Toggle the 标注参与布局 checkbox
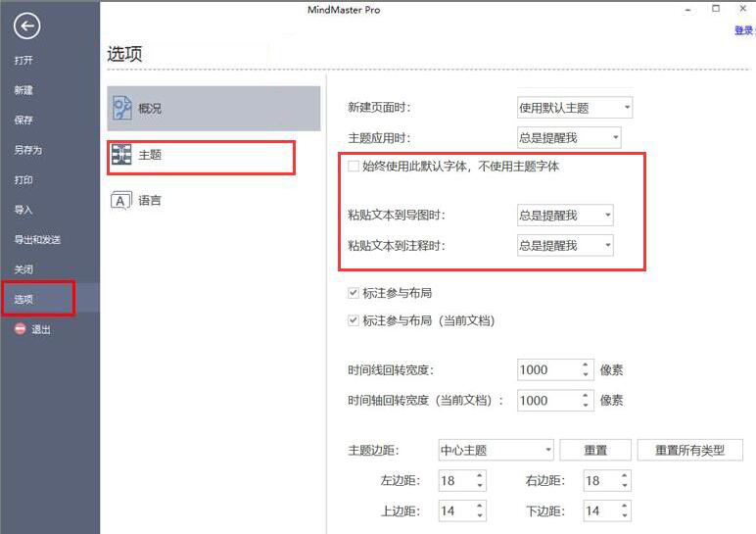This screenshot has height=534, width=756. (x=354, y=293)
